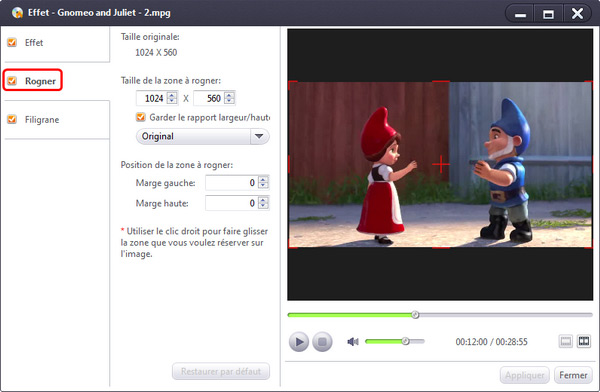Click the bottom-middle crop edge handle
Viewport: 600px width, 392px height.
coord(441,247)
